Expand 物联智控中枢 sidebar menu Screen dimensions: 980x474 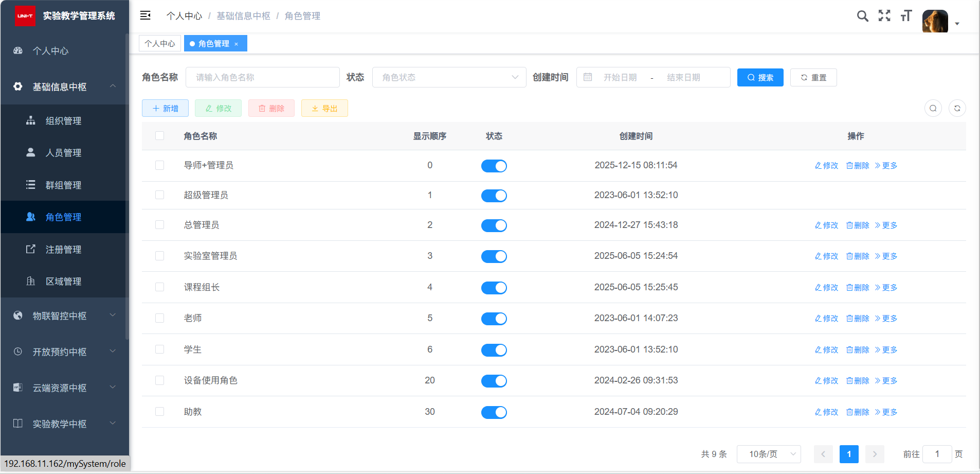coord(65,316)
